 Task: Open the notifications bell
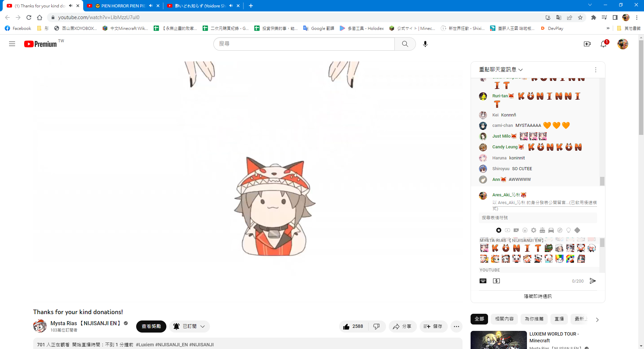604,44
